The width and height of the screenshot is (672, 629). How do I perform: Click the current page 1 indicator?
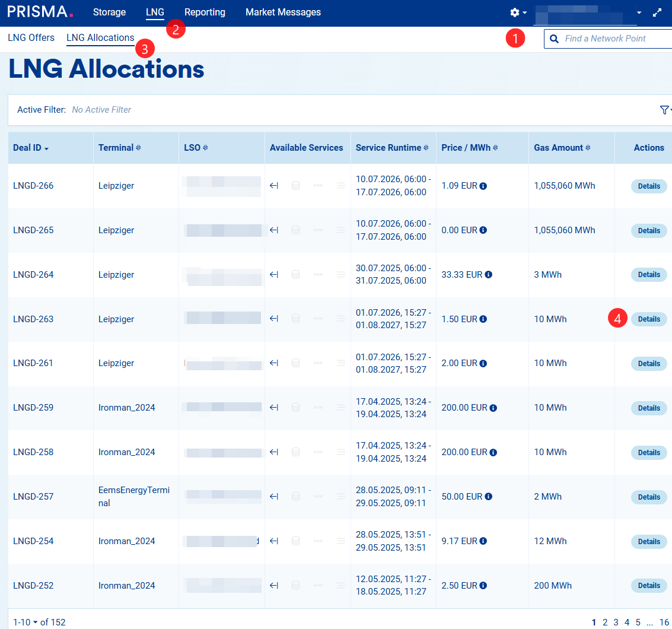click(594, 622)
